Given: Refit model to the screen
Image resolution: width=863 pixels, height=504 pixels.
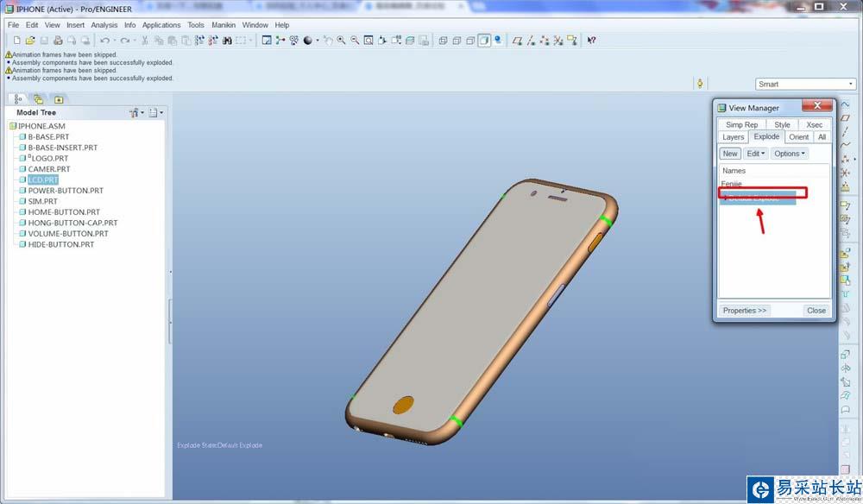Looking at the screenshot, I should point(369,41).
